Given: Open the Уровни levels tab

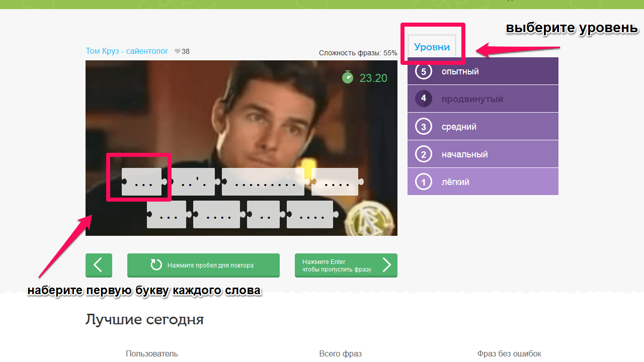Looking at the screenshot, I should 432,47.
